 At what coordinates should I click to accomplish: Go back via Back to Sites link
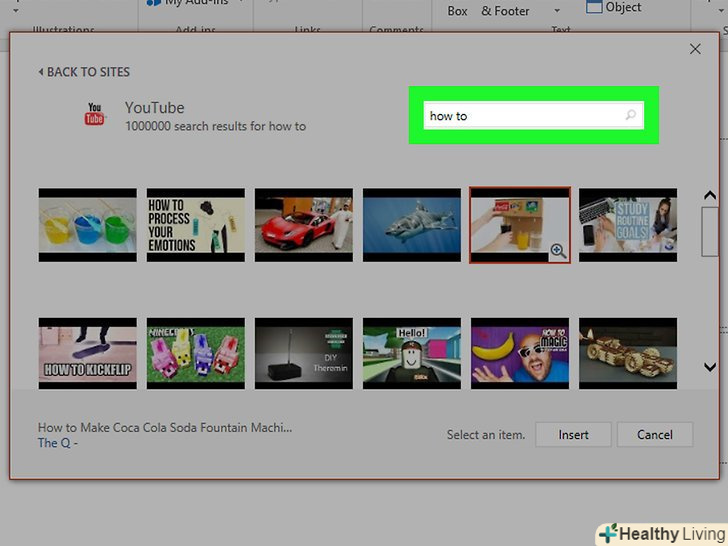click(x=84, y=72)
